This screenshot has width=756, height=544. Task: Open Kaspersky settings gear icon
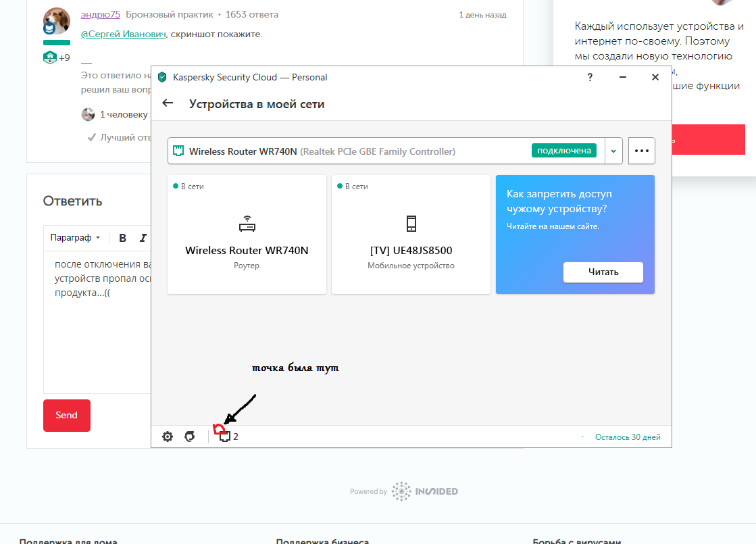tap(168, 437)
